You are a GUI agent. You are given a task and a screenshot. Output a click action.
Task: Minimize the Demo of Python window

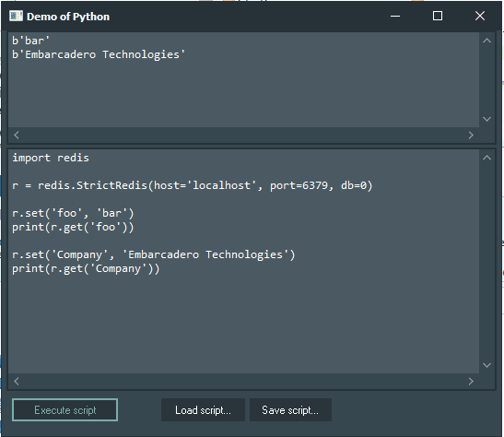(x=395, y=16)
